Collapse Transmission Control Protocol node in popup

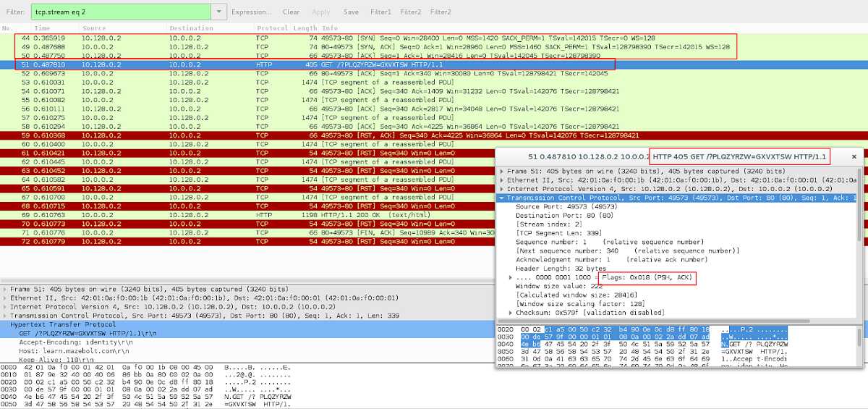click(x=502, y=198)
